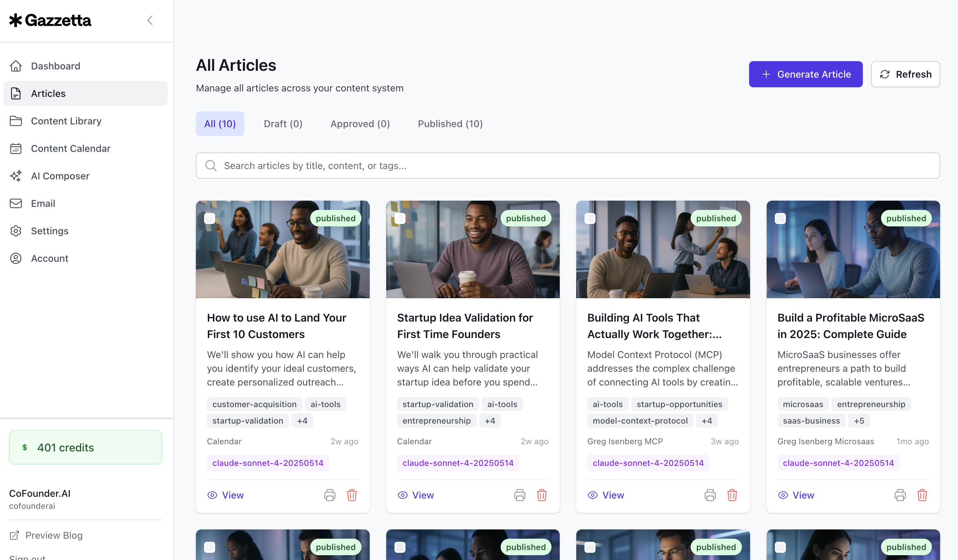Select the checkbox on the first article card

tap(210, 218)
